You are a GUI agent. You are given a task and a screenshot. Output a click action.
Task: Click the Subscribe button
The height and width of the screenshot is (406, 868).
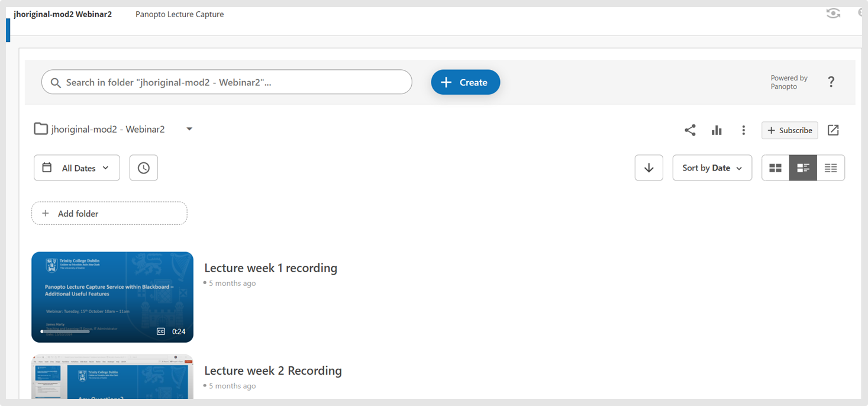[790, 130]
